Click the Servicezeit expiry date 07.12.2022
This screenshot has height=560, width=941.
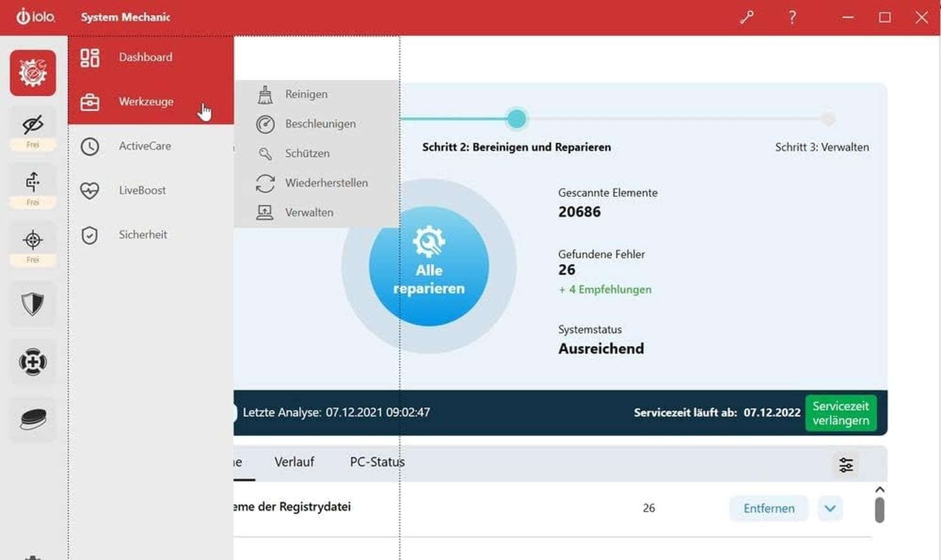coord(772,413)
